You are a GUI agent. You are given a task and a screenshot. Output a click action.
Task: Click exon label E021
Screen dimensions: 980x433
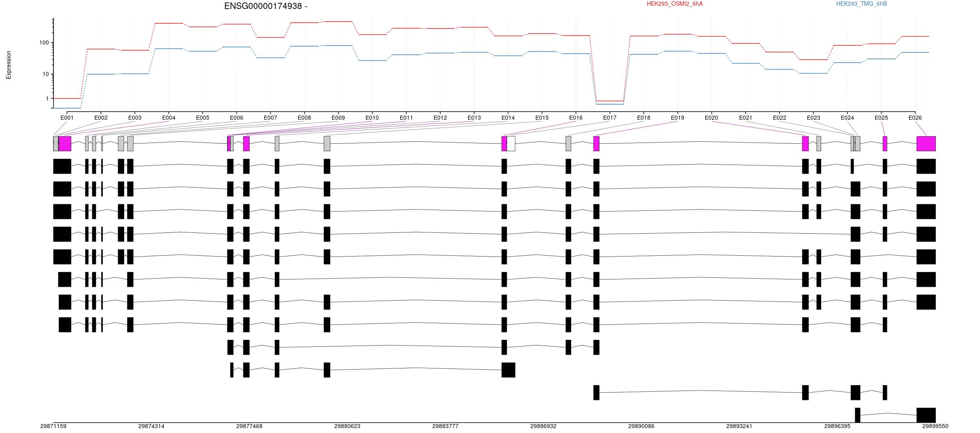pos(746,118)
